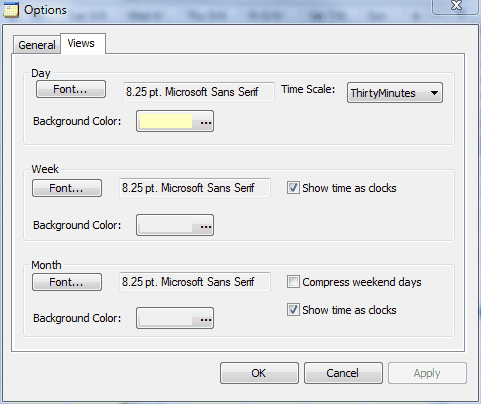Open the Month Font dialog

(67, 282)
